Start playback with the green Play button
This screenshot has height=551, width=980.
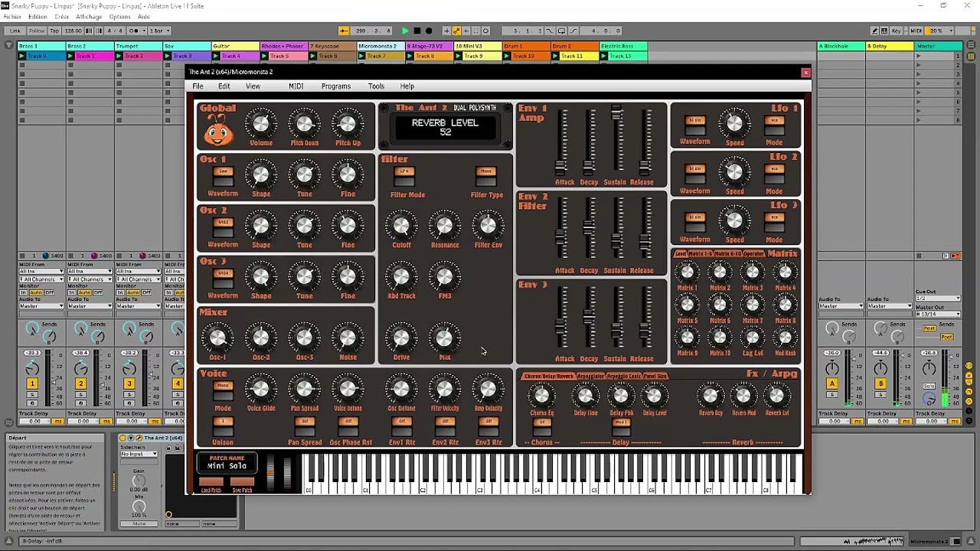(405, 31)
